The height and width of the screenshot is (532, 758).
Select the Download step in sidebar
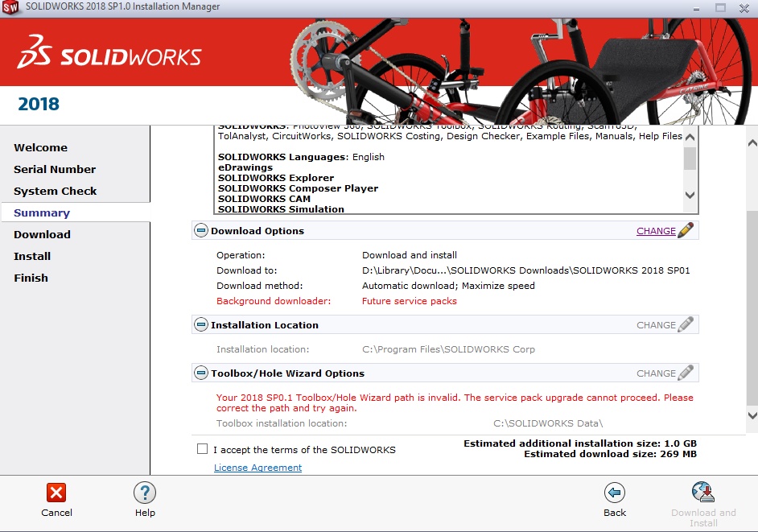point(42,234)
